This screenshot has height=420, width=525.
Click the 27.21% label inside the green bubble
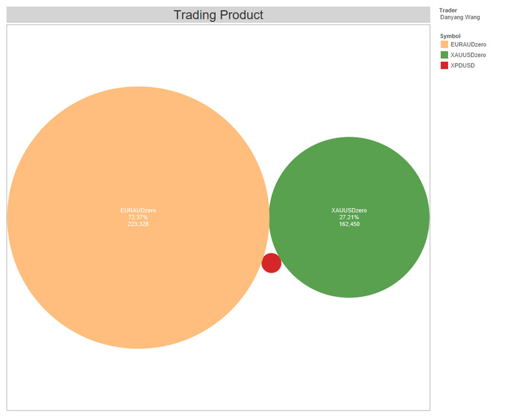pos(349,216)
